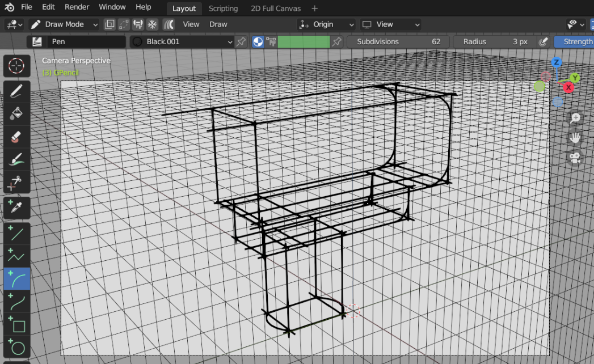Open the Black.001 material dropdown
The image size is (594, 364).
click(182, 41)
